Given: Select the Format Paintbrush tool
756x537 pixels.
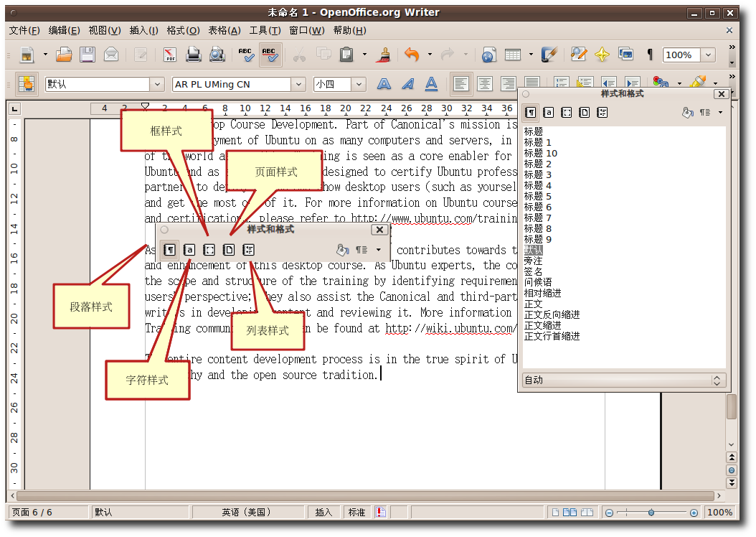Looking at the screenshot, I should tap(384, 55).
